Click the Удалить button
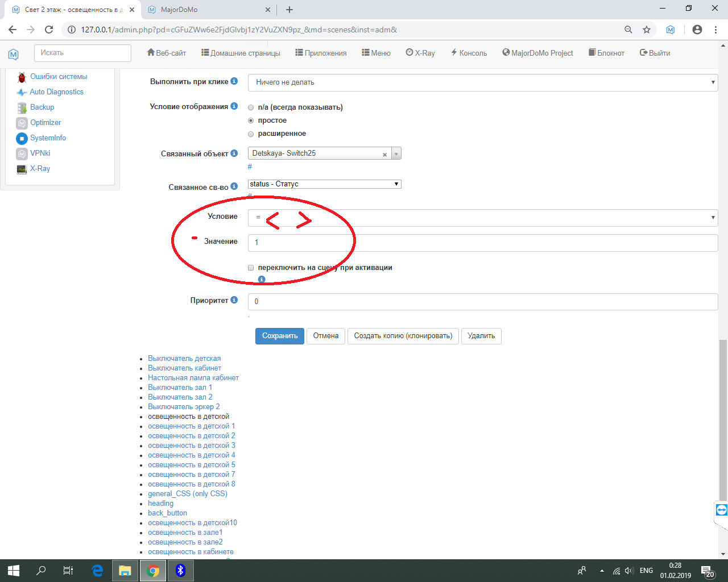The height and width of the screenshot is (582, 728). tap(481, 336)
